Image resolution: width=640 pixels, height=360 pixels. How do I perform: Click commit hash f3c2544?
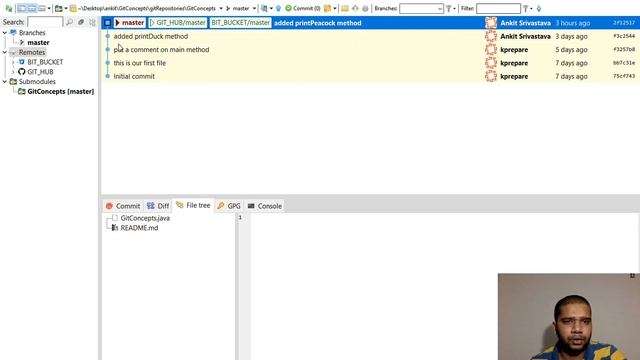[624, 36]
